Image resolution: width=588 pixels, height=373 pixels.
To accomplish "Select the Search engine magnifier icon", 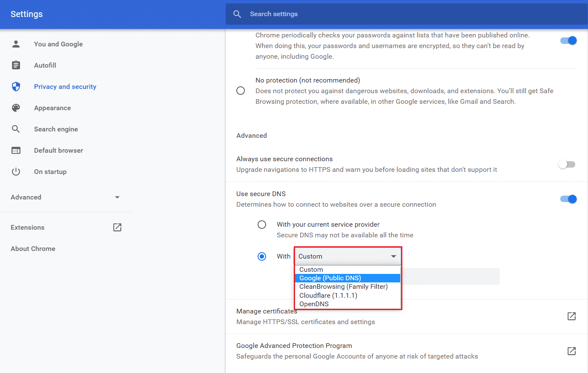I will (16, 129).
